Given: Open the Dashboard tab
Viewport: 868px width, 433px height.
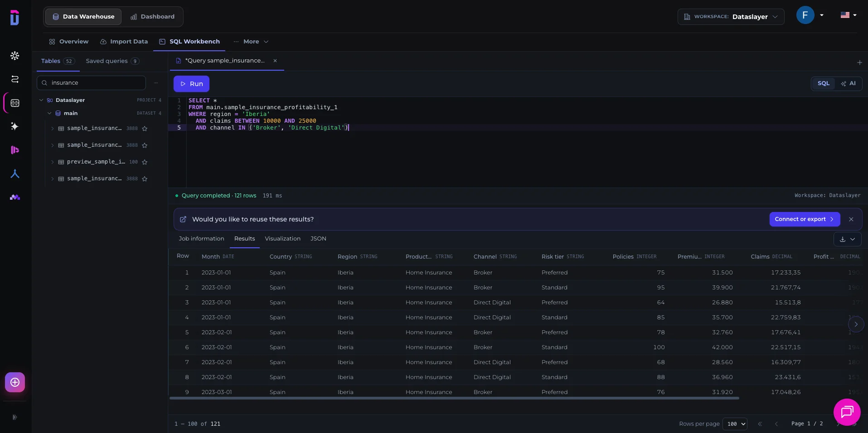Looking at the screenshot, I should coord(152,17).
